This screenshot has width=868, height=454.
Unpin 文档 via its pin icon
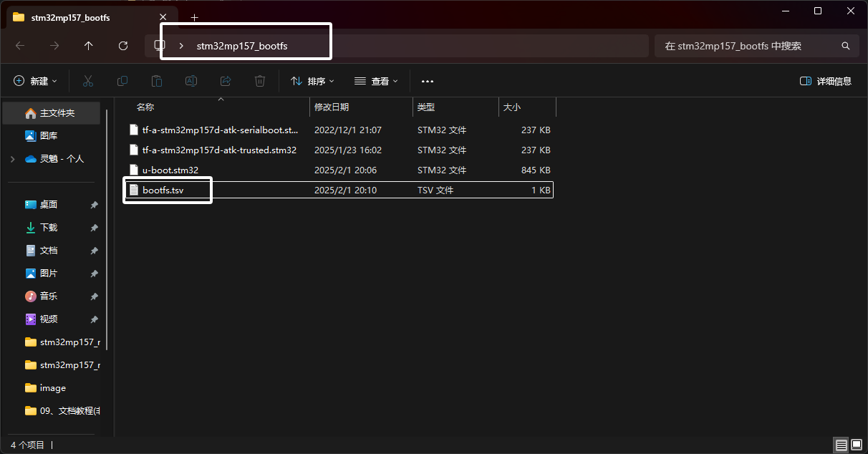pyautogui.click(x=94, y=251)
